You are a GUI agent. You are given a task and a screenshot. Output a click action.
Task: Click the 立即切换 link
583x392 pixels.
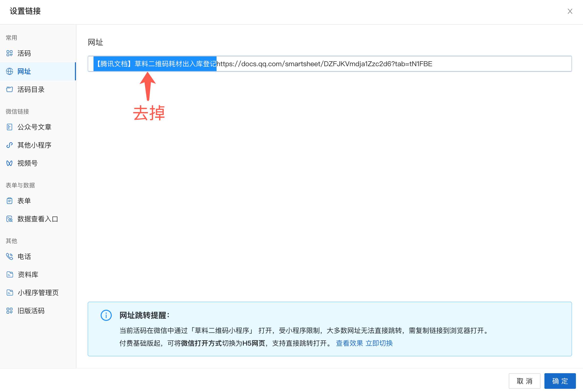[379, 343]
